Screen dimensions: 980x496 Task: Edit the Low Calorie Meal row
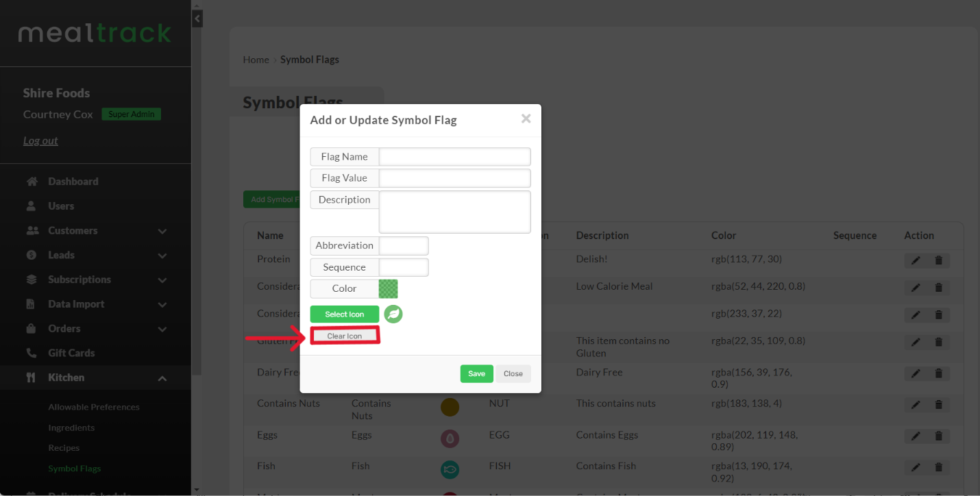pos(916,288)
